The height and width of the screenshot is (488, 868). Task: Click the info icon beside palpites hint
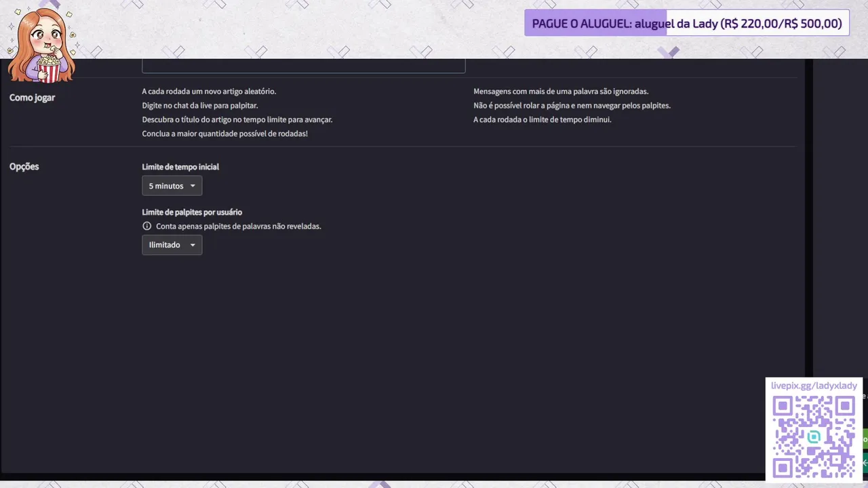pyautogui.click(x=146, y=226)
